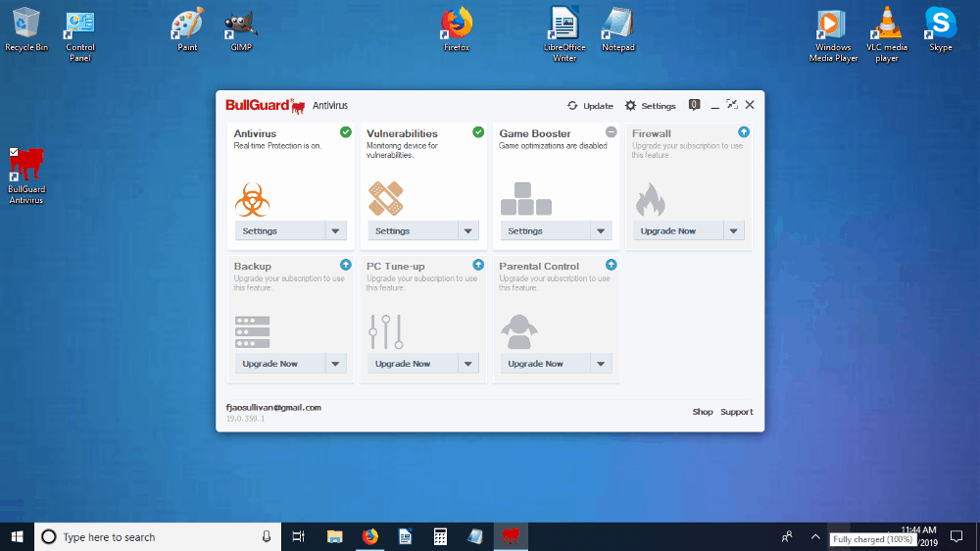980x551 pixels.
Task: Click the BullGuard logo in the title bar
Action: 265,106
